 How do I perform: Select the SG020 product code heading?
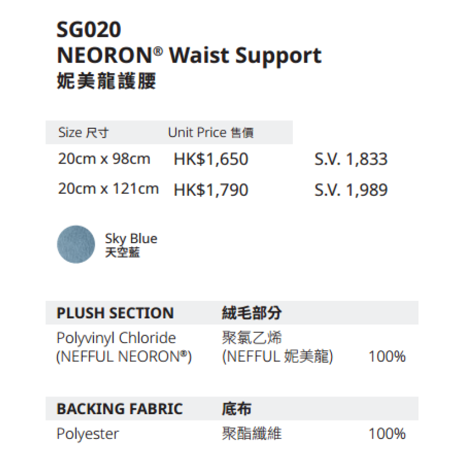[x=89, y=30]
